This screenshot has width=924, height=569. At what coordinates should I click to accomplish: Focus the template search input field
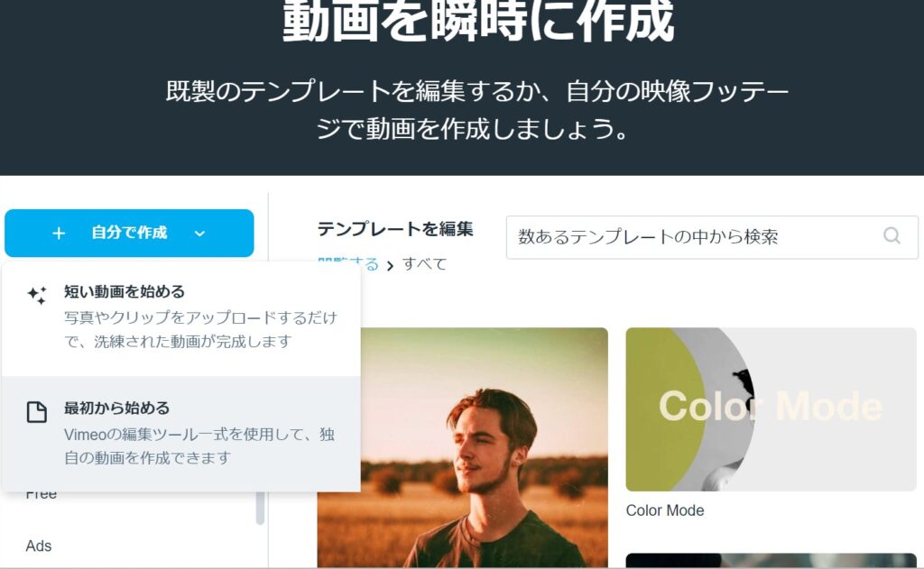(x=712, y=237)
